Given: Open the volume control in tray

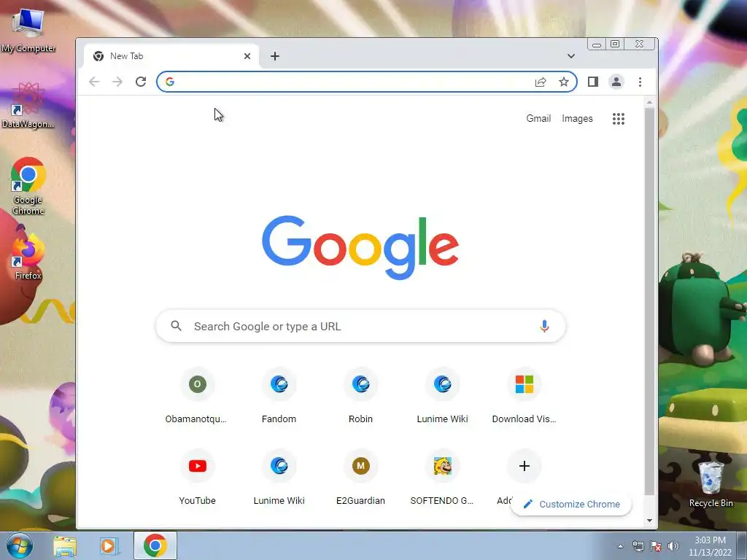Looking at the screenshot, I should point(673,546).
